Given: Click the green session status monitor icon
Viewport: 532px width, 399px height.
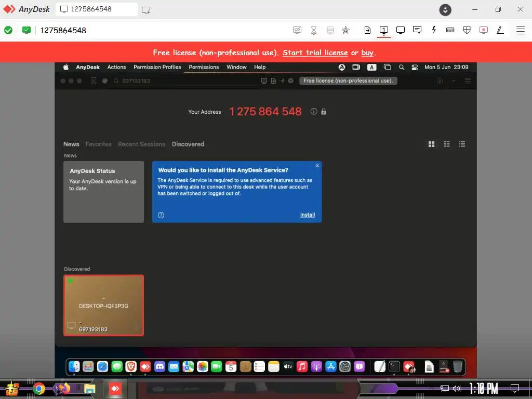Looking at the screenshot, I should [x=26, y=30].
